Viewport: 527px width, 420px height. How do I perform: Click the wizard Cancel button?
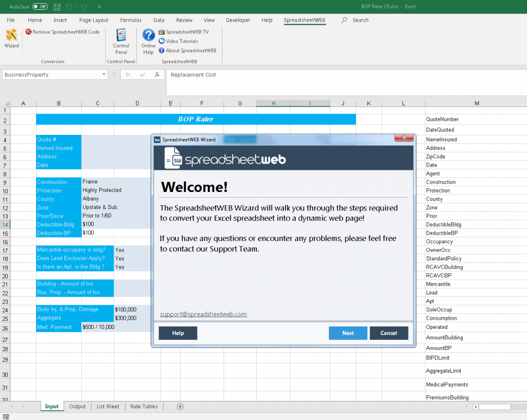click(x=389, y=333)
